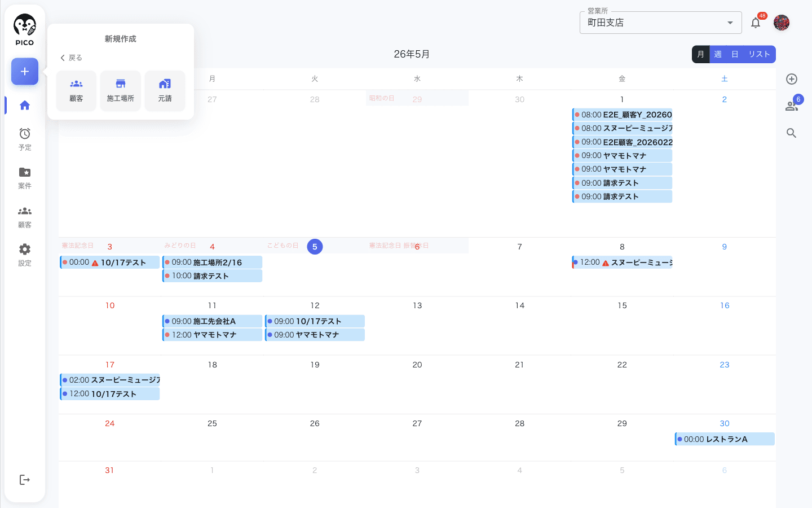Open the home icon in sidebar
Image resolution: width=812 pixels, height=508 pixels.
(x=25, y=105)
